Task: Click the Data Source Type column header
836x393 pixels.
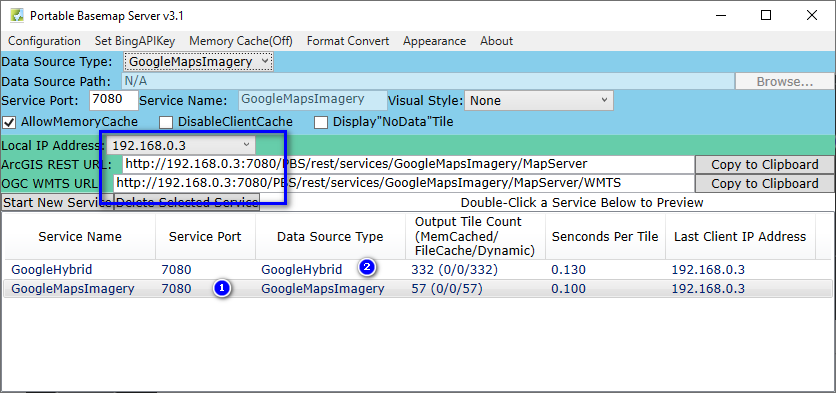Action: [x=330, y=237]
